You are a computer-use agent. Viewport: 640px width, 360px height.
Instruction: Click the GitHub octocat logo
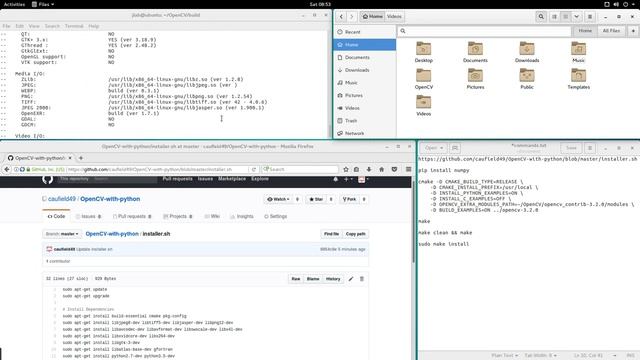pos(47,179)
